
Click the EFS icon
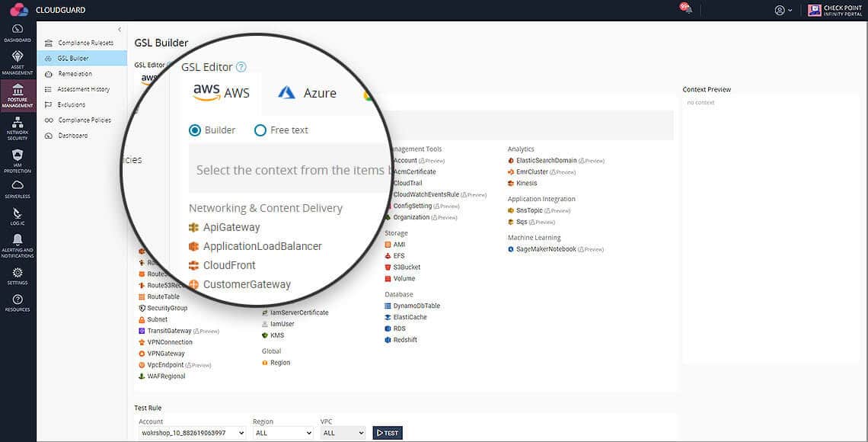[x=388, y=256]
